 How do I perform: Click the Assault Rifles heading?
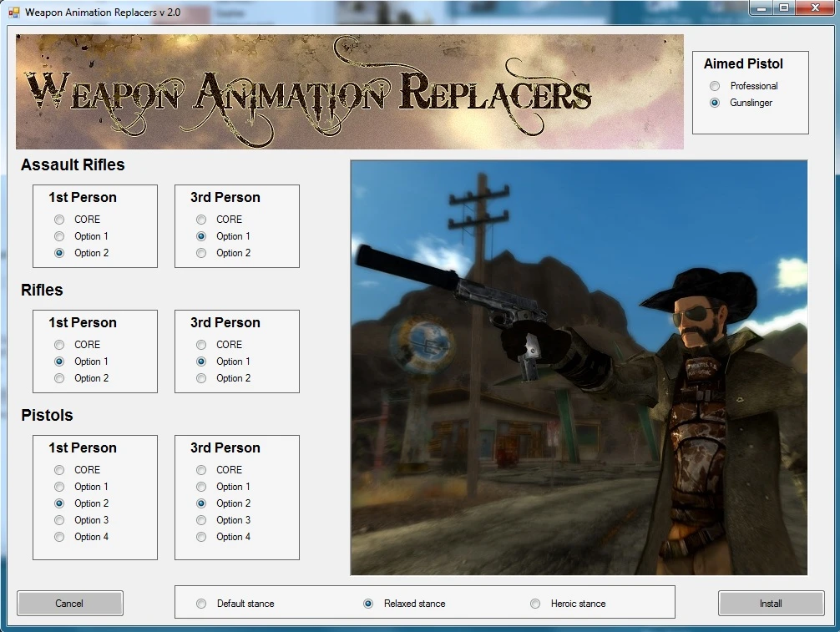(73, 164)
